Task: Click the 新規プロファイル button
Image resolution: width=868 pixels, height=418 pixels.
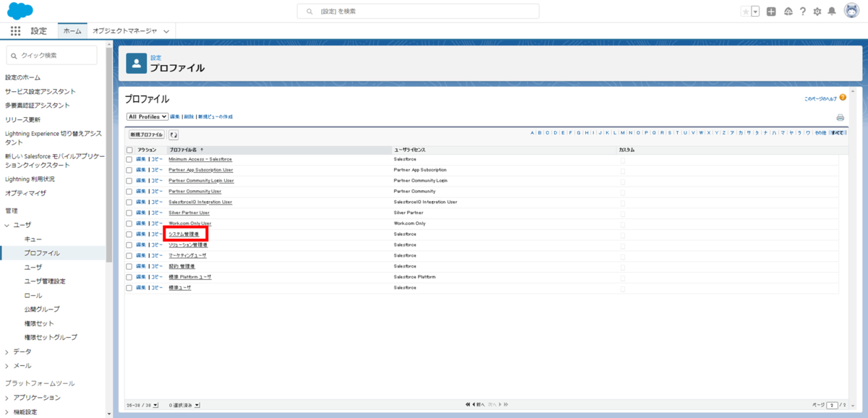Action: [146, 135]
